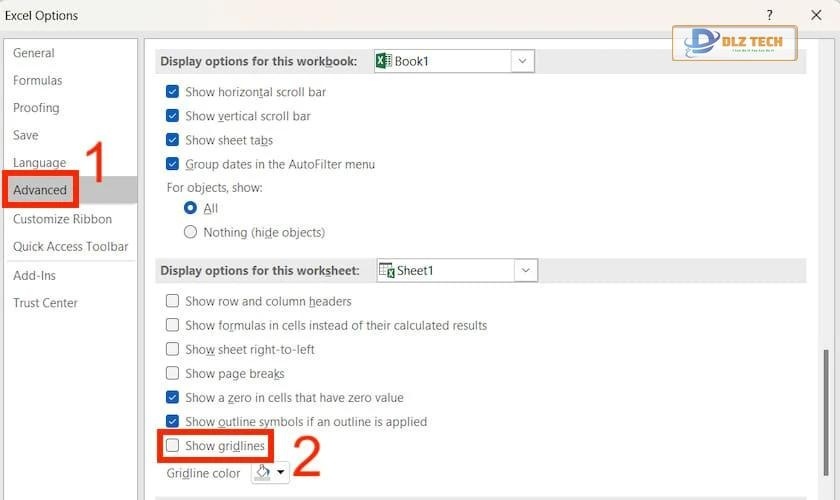Click the Excel workbook icon beside Book1
The image size is (840, 500).
pos(383,61)
